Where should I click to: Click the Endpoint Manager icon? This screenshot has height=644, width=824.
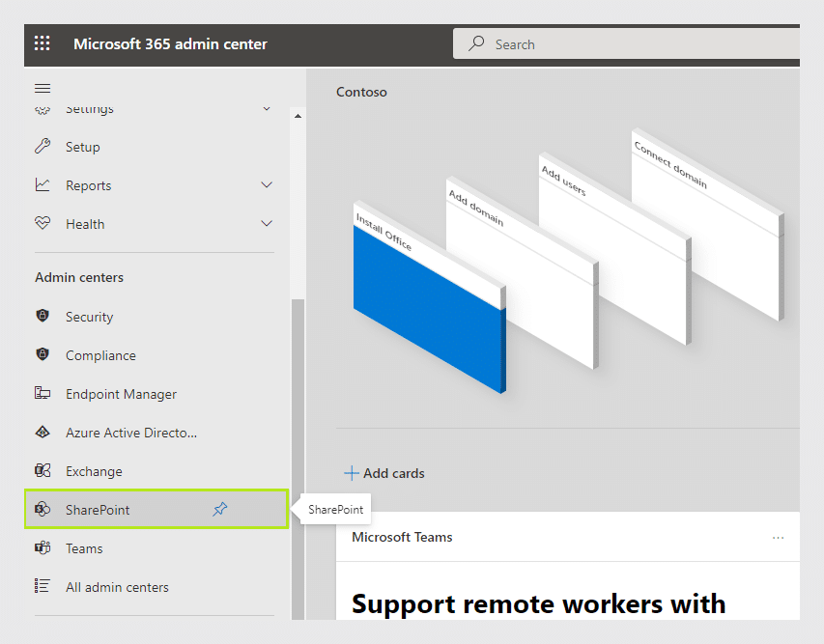[x=43, y=393]
